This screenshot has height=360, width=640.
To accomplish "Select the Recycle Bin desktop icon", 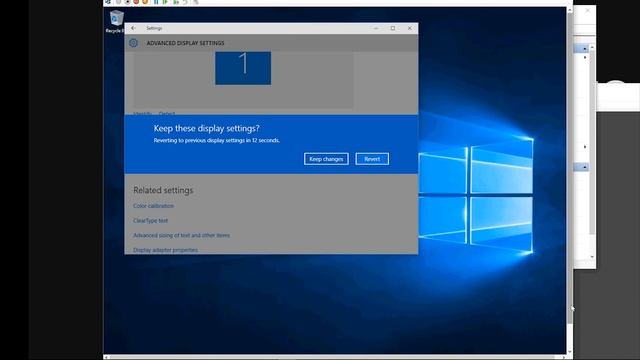I will [x=116, y=22].
